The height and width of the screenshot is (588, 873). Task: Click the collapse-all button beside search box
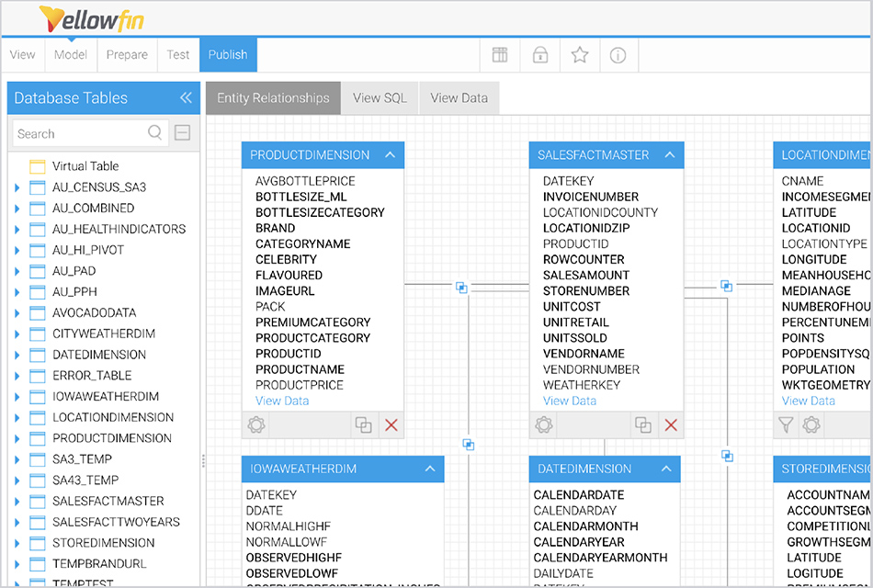click(x=182, y=133)
